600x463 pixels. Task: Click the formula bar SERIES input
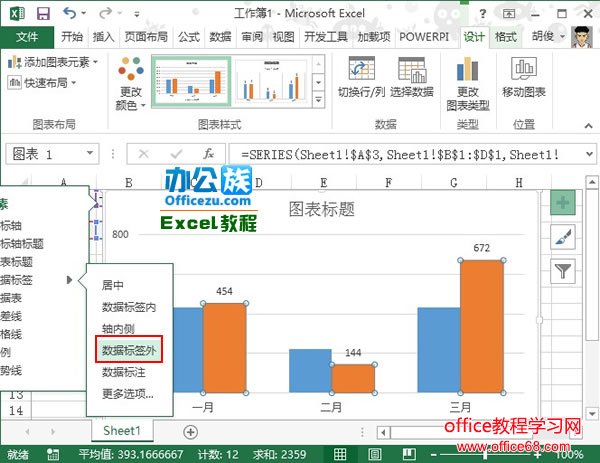406,154
